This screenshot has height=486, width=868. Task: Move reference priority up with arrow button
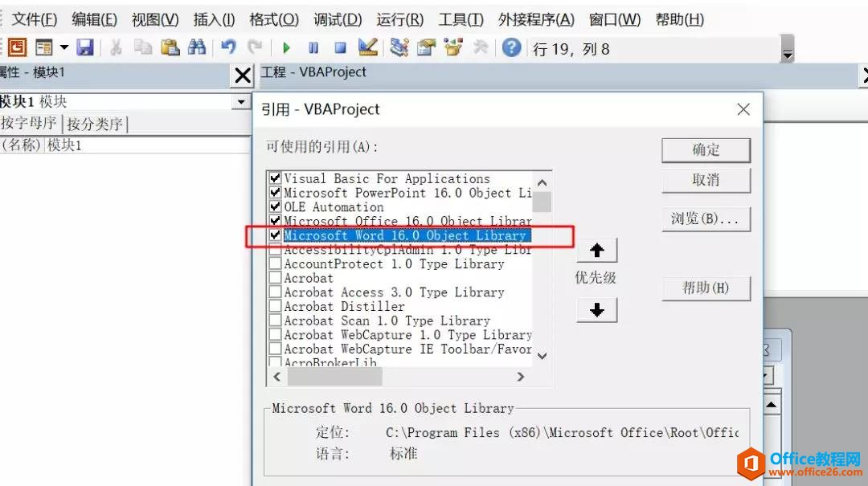click(x=596, y=251)
